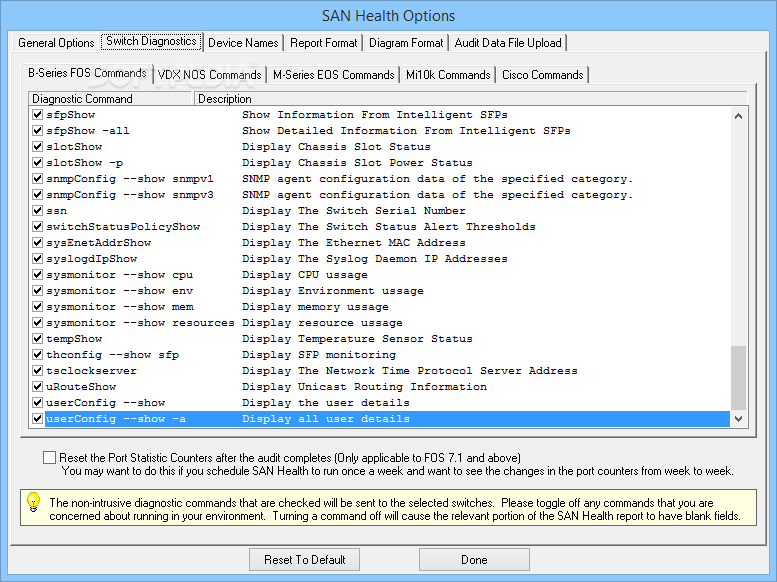This screenshot has height=582, width=777.
Task: Uncheck userConfig --show -a checkbox
Action: pos(37,419)
